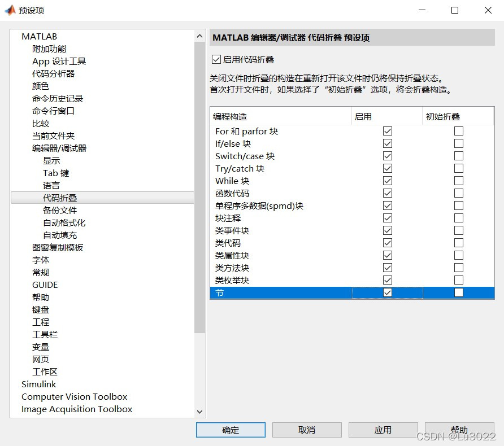The width and height of the screenshot is (504, 446).
Task: Check 初始折叠 for Switch/case 块
Action: point(459,156)
